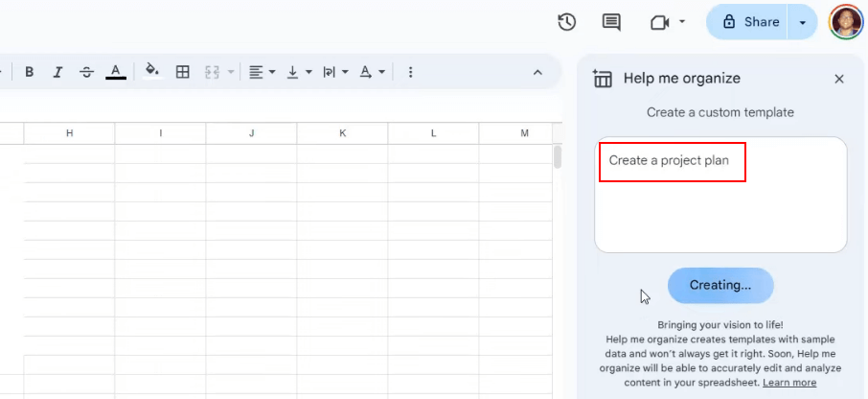Viewport: 868px width, 399px height.
Task: Select column J header
Action: 251,133
